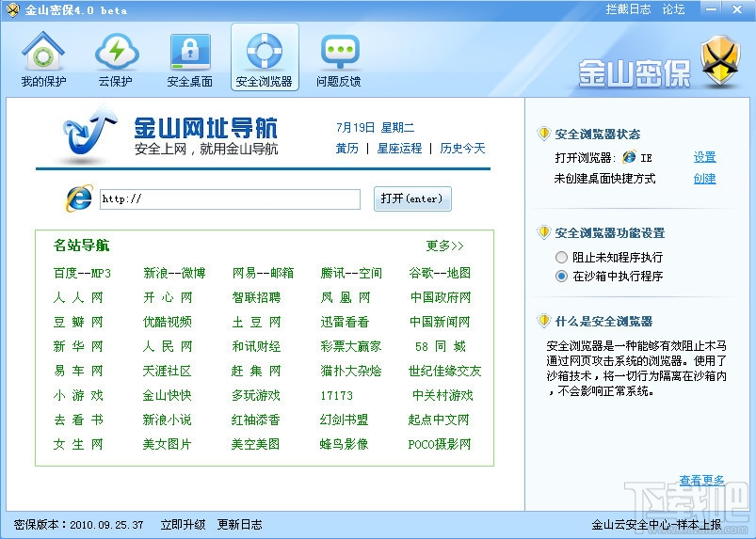
Task: Open the 彩票大赢家 site link
Action: pos(351,346)
